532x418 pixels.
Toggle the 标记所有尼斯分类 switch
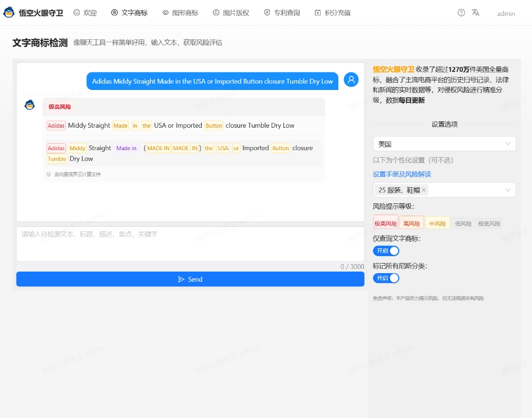(386, 278)
